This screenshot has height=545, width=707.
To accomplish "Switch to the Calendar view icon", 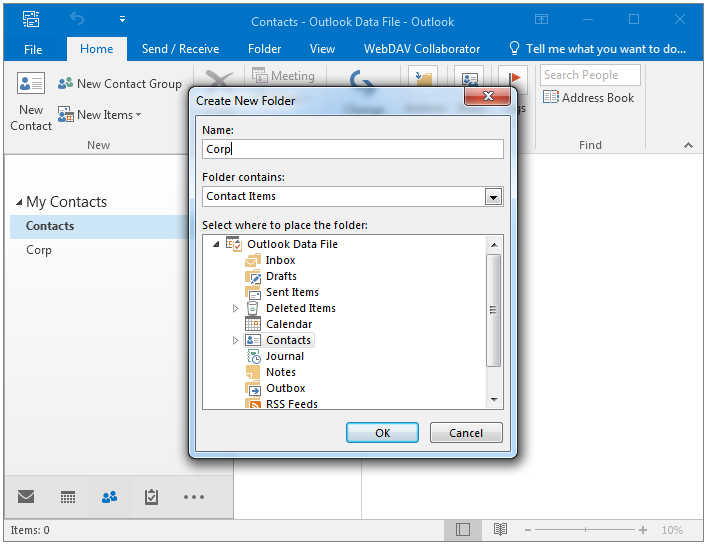I will [x=68, y=497].
